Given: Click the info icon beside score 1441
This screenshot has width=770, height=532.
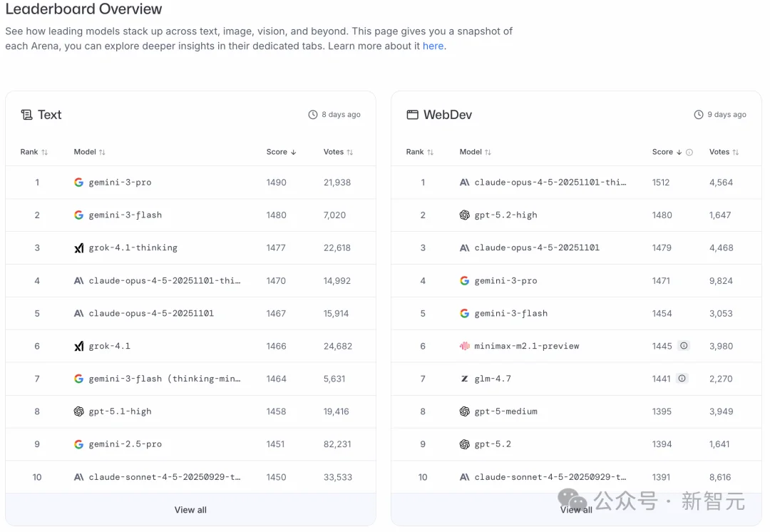Looking at the screenshot, I should (682, 379).
